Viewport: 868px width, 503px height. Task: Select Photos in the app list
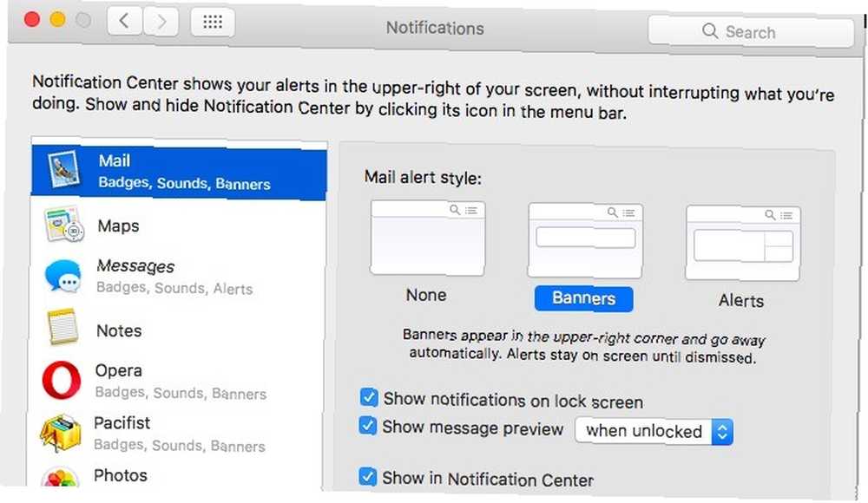point(174,476)
